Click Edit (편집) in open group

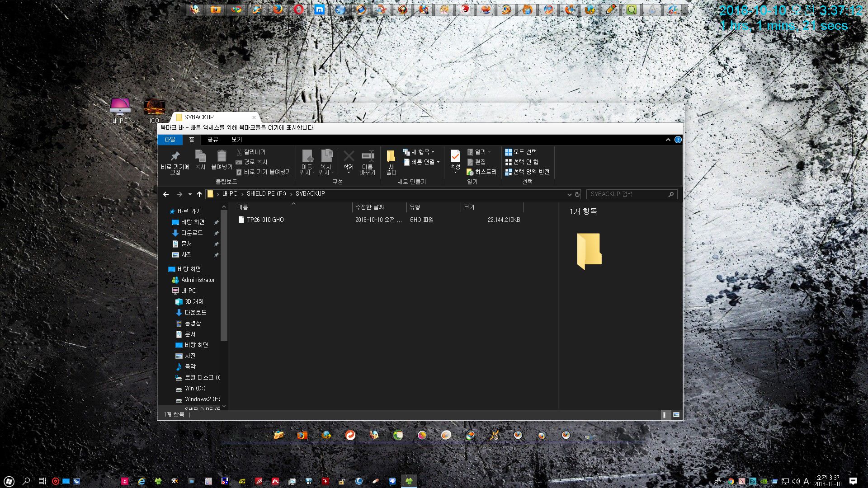click(x=476, y=162)
